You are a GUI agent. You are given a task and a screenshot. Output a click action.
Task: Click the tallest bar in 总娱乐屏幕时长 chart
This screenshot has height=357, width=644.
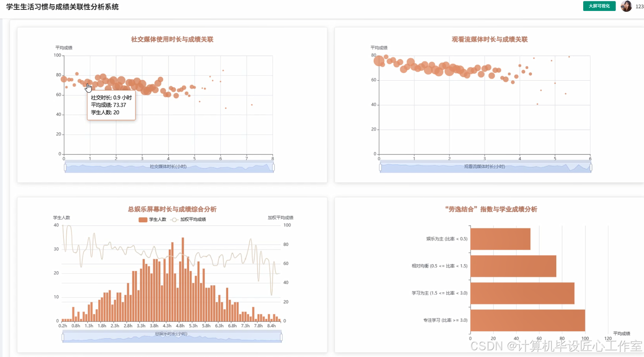(x=183, y=279)
